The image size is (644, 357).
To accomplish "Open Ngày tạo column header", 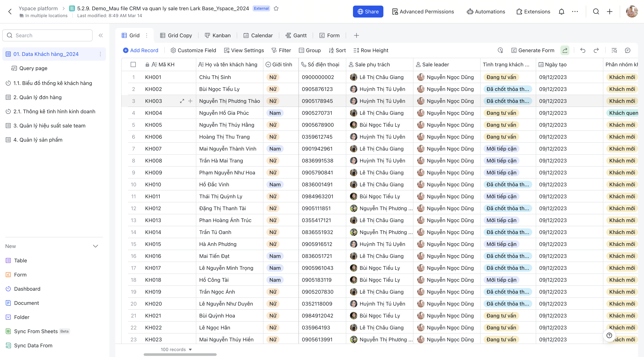I will point(569,65).
